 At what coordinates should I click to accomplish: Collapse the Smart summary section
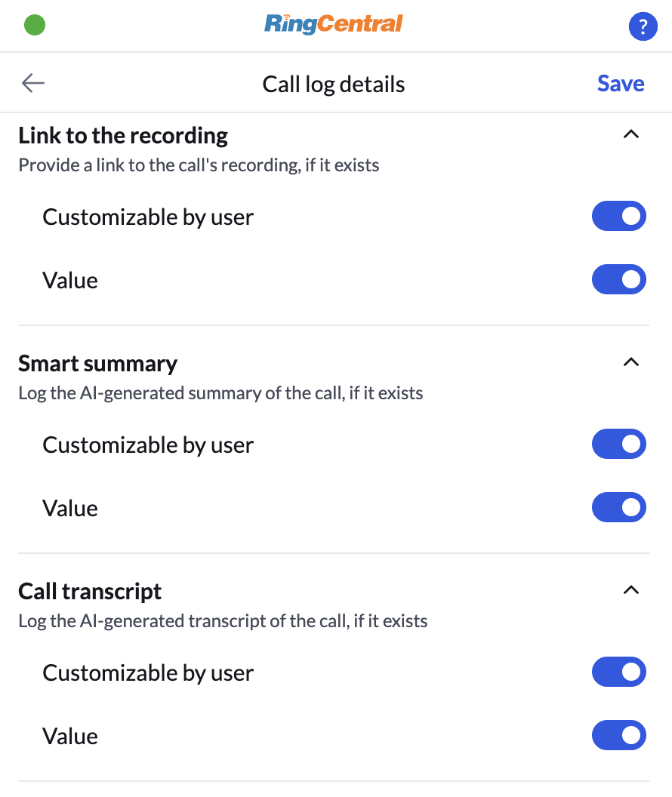(x=630, y=362)
